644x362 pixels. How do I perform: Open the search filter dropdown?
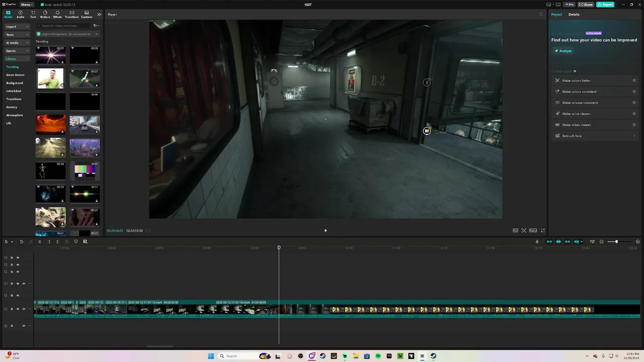click(x=96, y=26)
